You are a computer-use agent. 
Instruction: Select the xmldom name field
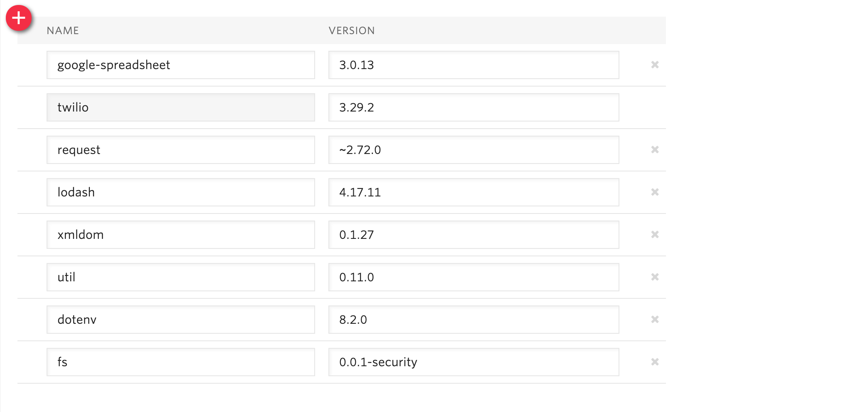(181, 235)
